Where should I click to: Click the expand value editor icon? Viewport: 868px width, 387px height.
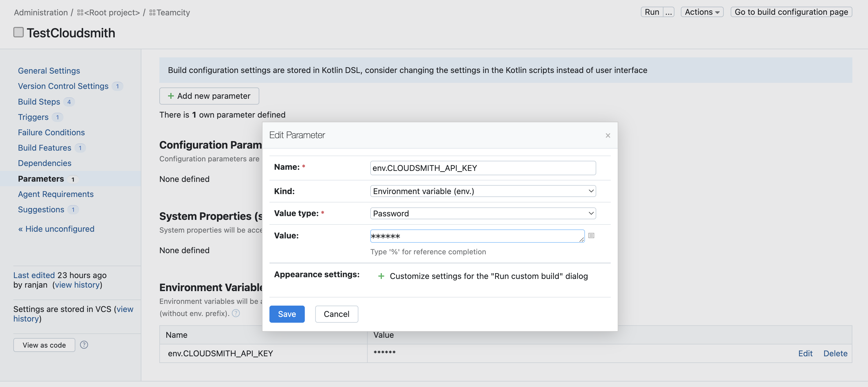click(591, 236)
